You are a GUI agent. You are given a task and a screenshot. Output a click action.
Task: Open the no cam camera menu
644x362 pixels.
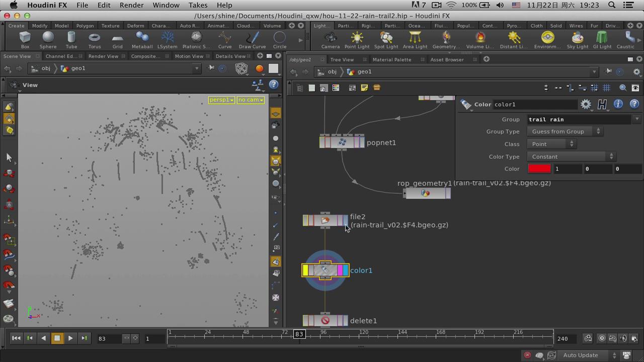[251, 100]
